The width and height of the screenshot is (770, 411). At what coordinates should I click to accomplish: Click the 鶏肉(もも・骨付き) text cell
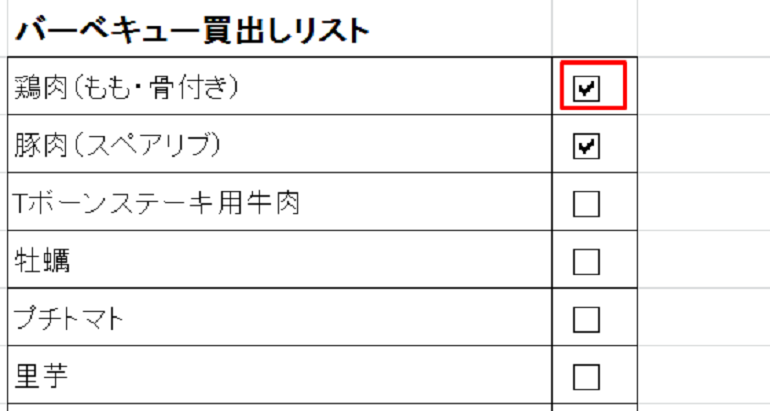point(280,89)
